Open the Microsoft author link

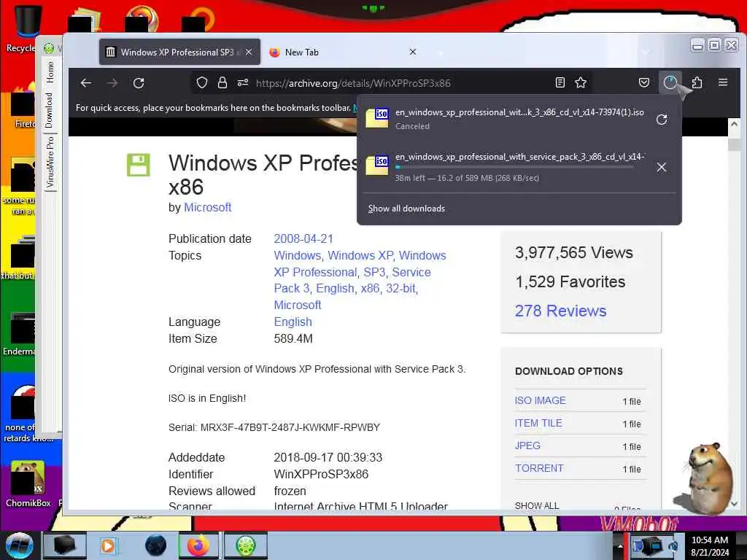click(208, 207)
